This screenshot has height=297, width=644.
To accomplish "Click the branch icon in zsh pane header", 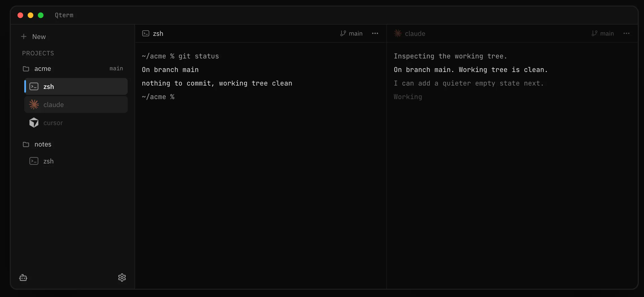I will pyautogui.click(x=343, y=33).
